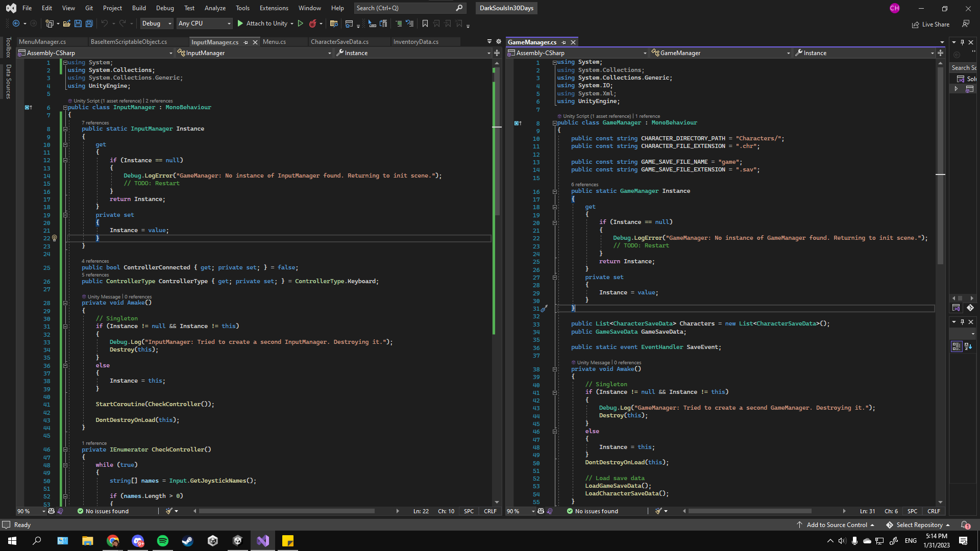Collapse the InputManager class code block
The width and height of the screenshot is (980, 551).
[x=65, y=108]
